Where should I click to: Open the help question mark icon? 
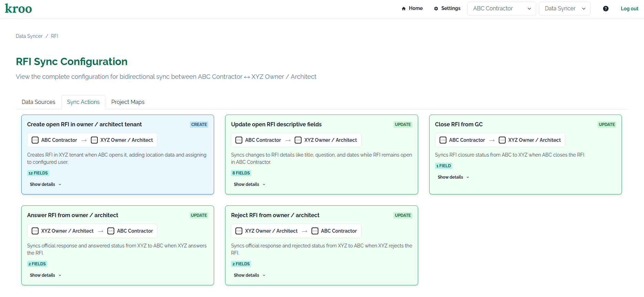tap(605, 9)
